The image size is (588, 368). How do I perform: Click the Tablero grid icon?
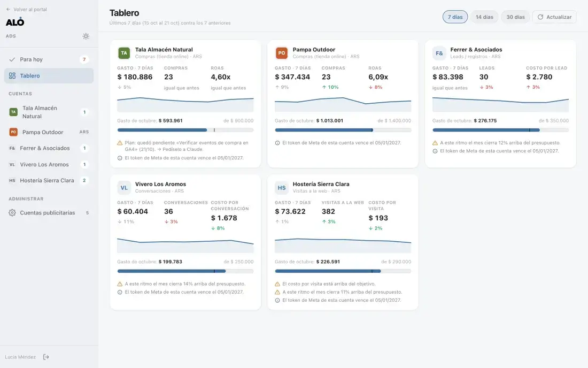(x=12, y=76)
